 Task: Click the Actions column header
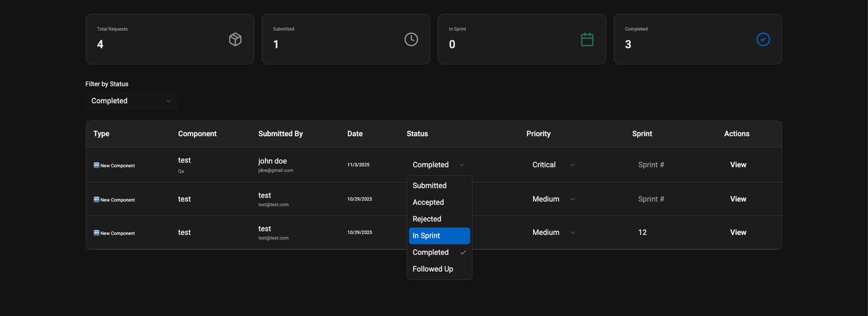[x=736, y=134]
